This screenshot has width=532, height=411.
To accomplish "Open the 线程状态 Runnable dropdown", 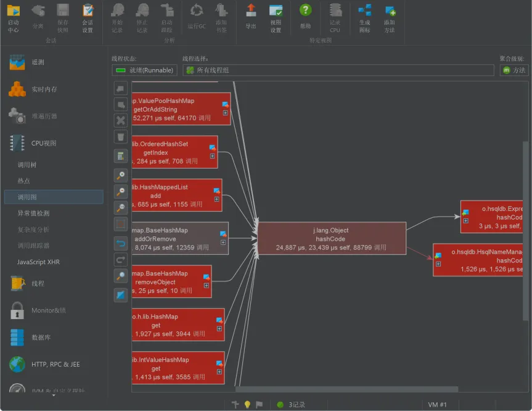I will (x=144, y=70).
